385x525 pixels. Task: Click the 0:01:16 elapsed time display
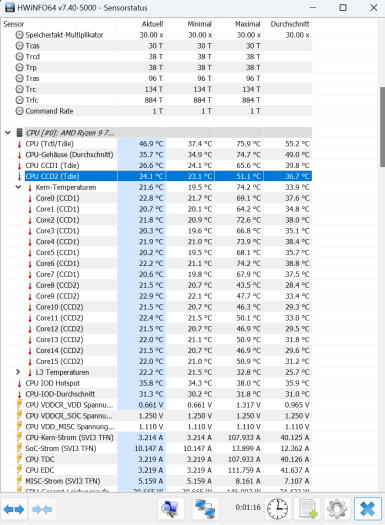tap(248, 508)
